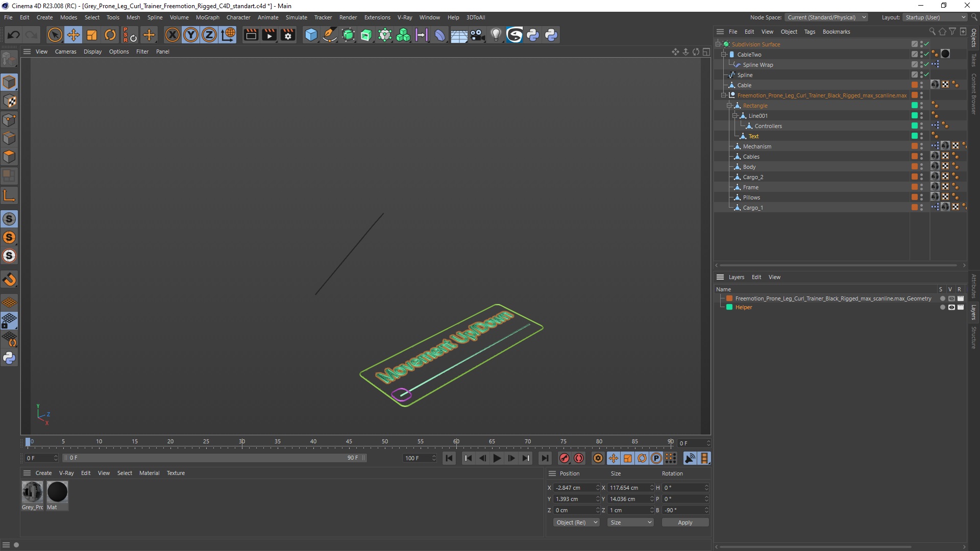Go to start of animation
The height and width of the screenshot is (551, 980).
click(449, 458)
